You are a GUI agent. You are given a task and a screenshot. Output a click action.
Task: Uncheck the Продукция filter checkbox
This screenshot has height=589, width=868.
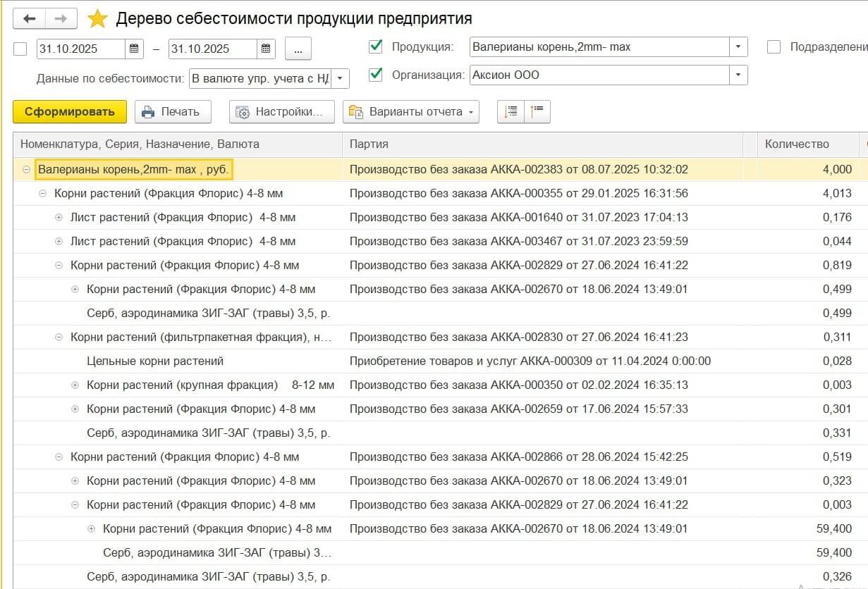point(375,47)
